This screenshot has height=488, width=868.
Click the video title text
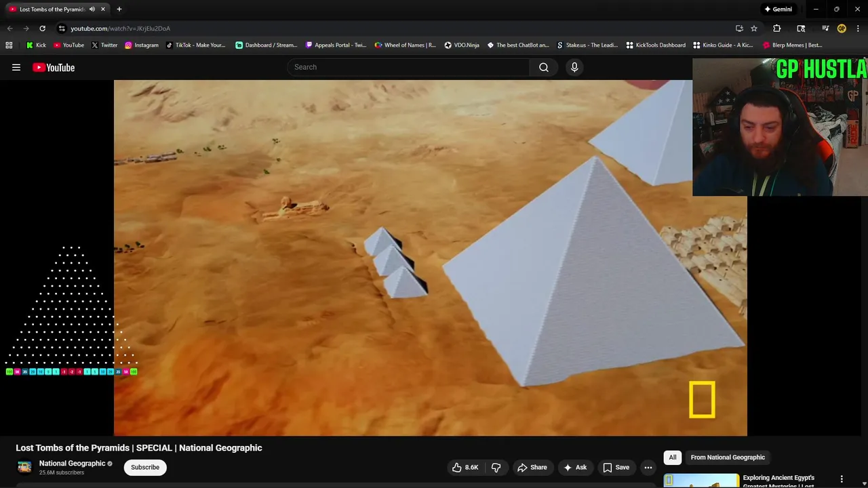139,448
